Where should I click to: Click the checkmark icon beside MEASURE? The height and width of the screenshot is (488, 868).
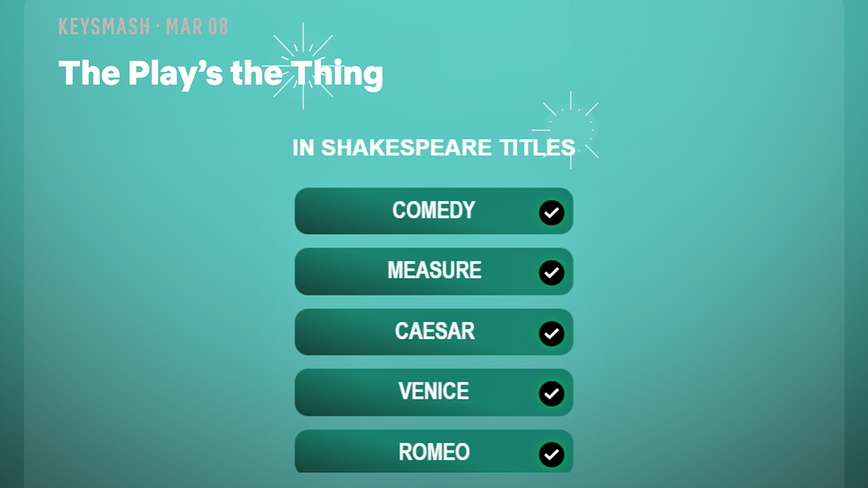pyautogui.click(x=551, y=273)
